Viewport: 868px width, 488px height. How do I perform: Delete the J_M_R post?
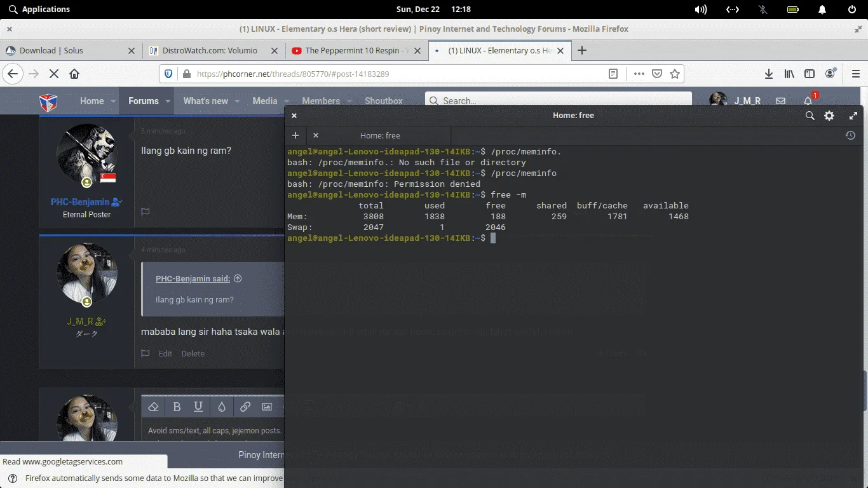click(193, 354)
